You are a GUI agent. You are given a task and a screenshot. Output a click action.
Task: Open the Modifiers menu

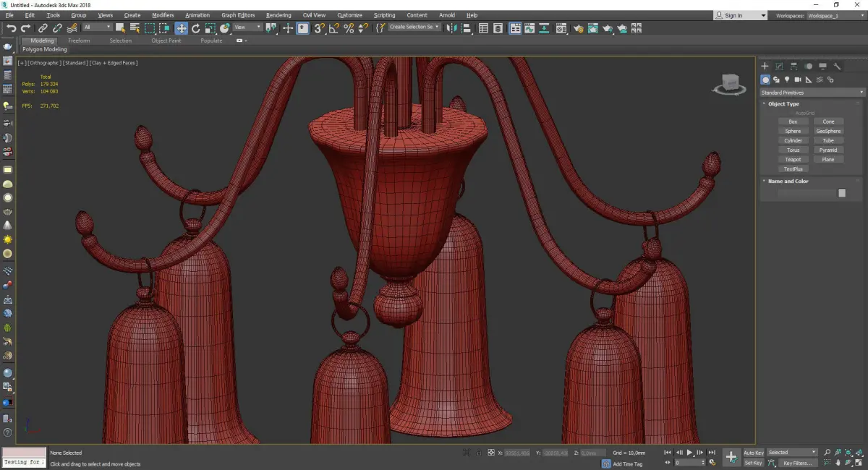point(163,15)
